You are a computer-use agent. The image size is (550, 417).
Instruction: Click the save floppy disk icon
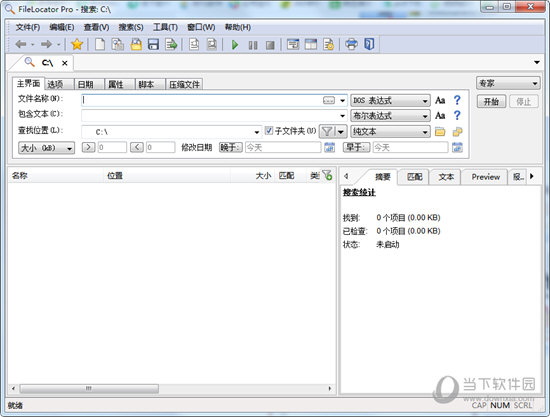coord(153,45)
